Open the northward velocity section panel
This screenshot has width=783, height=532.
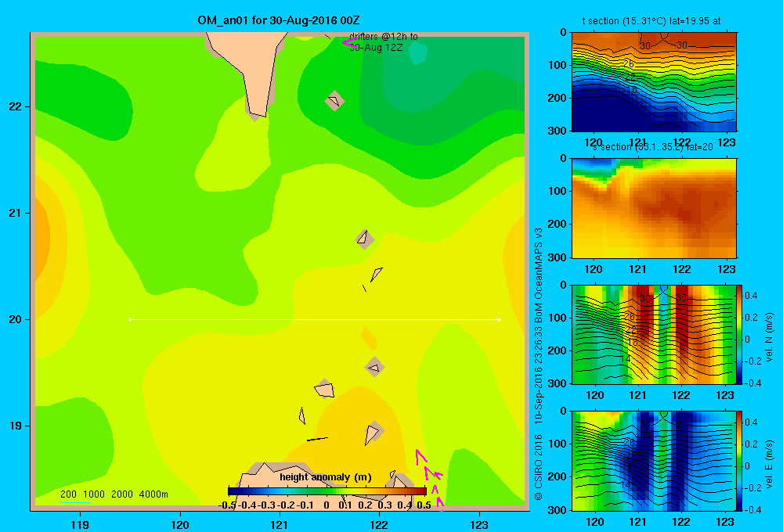click(x=654, y=334)
